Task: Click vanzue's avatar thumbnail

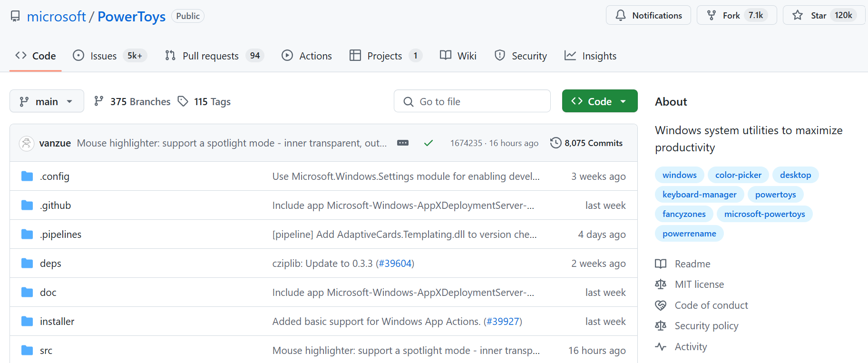Action: pyautogui.click(x=27, y=143)
